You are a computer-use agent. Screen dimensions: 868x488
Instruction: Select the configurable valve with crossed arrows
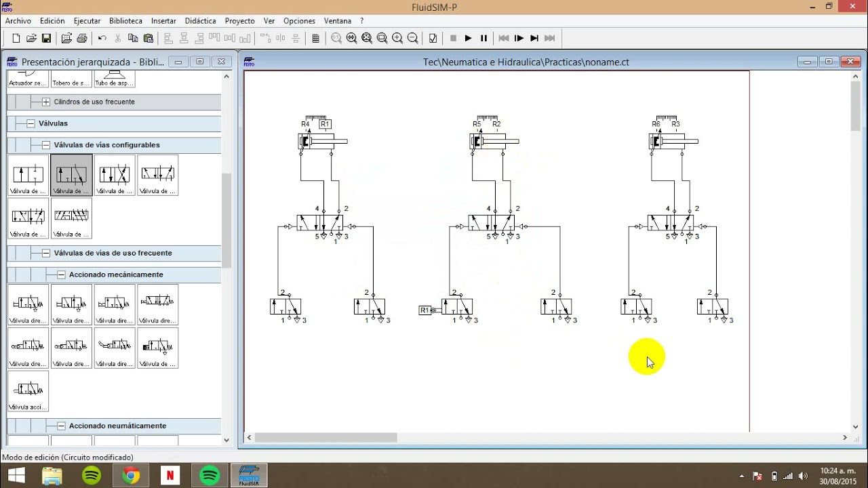tap(115, 175)
